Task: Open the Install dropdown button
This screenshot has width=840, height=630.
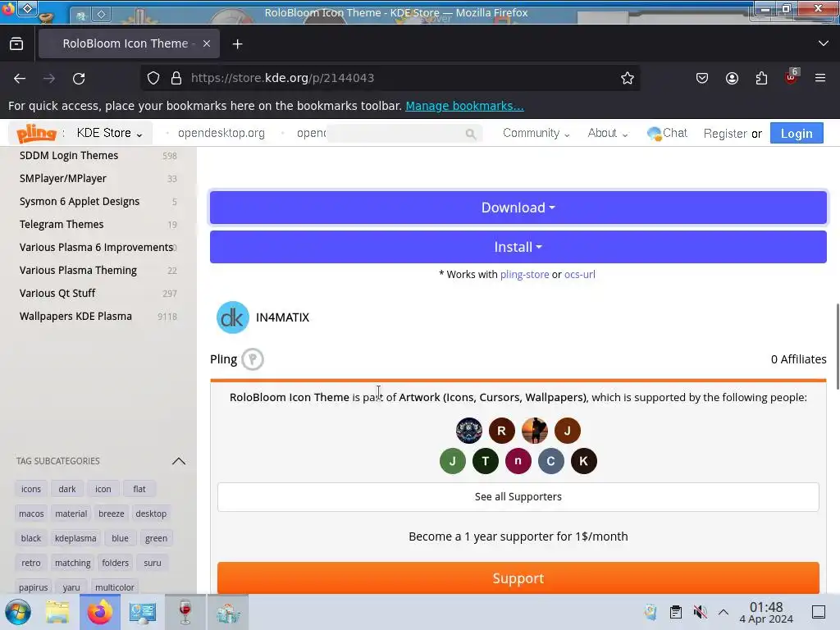Action: (518, 247)
